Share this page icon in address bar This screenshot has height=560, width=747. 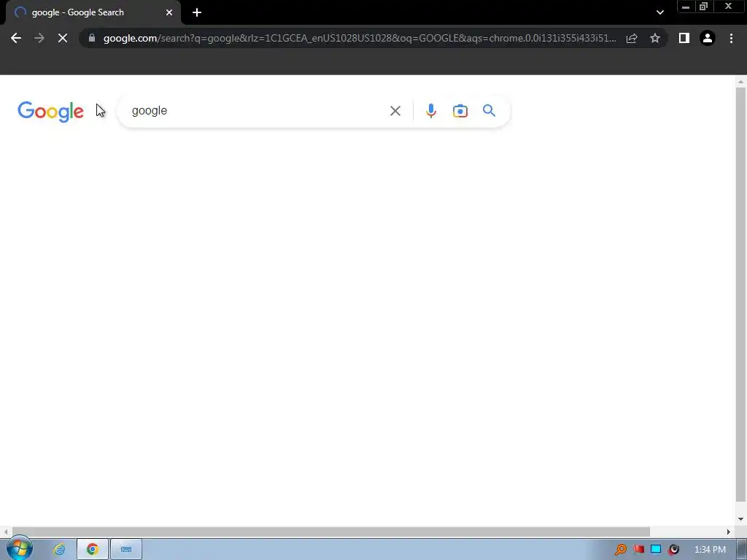[632, 38]
